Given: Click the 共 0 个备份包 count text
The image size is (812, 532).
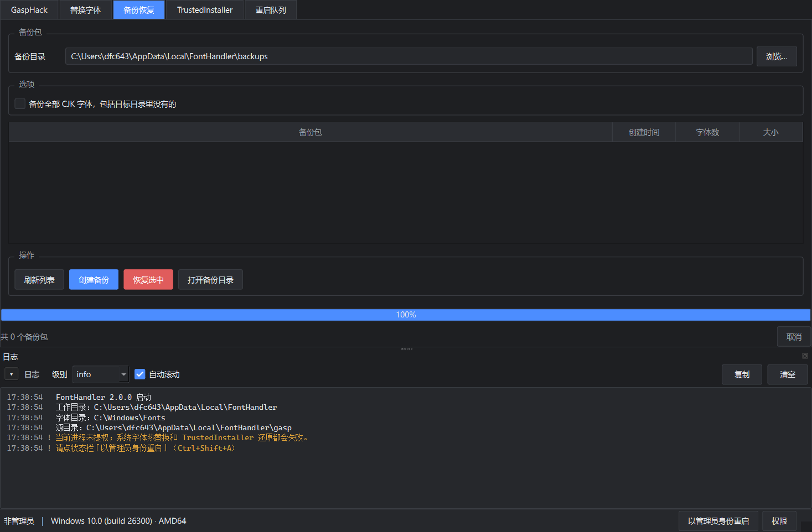Looking at the screenshot, I should tap(24, 337).
